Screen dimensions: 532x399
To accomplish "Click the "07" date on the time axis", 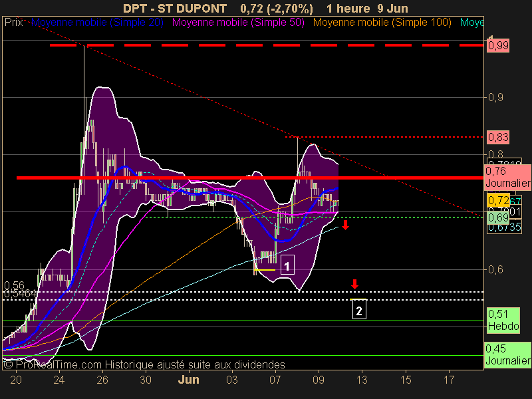I will (x=275, y=380).
